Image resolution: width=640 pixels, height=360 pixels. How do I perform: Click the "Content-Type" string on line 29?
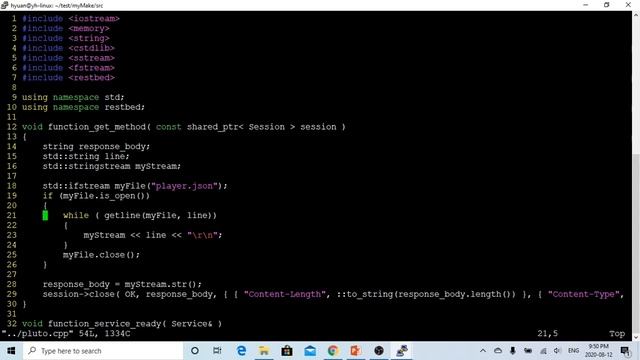[584, 294]
